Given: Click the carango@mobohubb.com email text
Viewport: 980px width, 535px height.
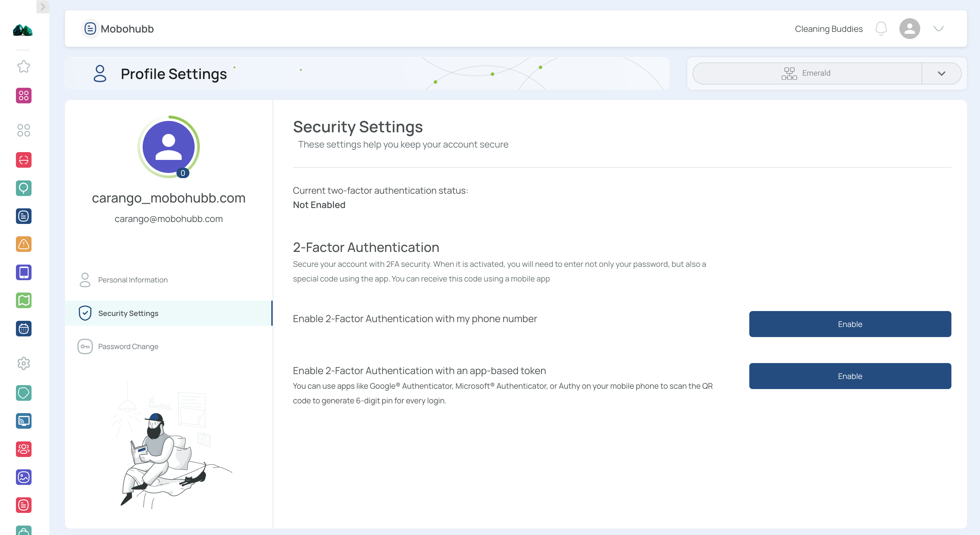Looking at the screenshot, I should tap(169, 219).
